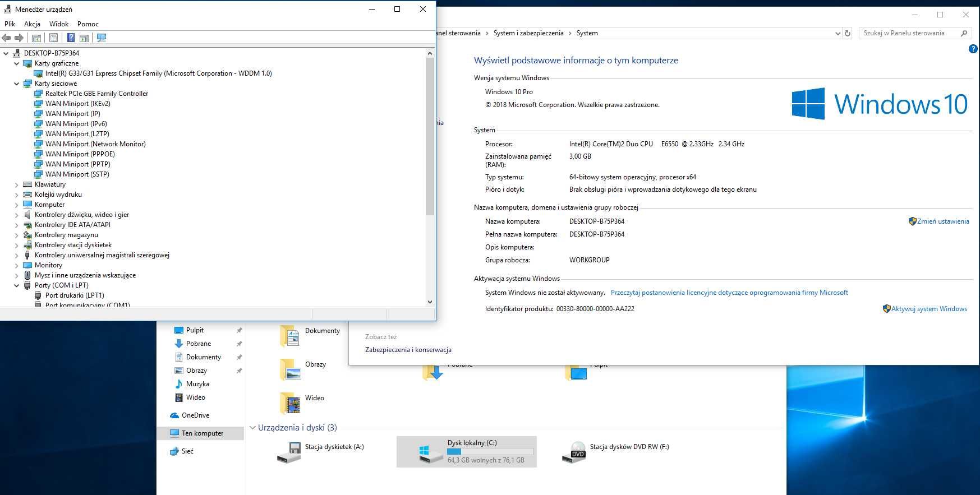Click Dysk lokalny (C:) usage bar
The width and height of the screenshot is (980, 495).
coord(490,451)
